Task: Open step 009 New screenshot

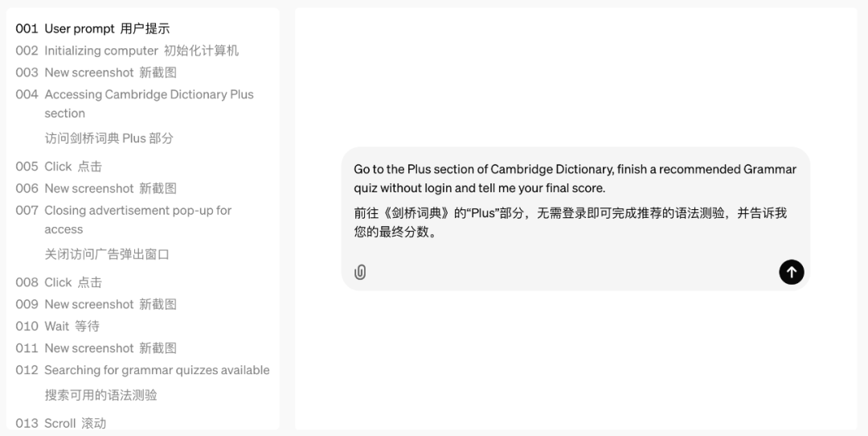Action: point(96,304)
